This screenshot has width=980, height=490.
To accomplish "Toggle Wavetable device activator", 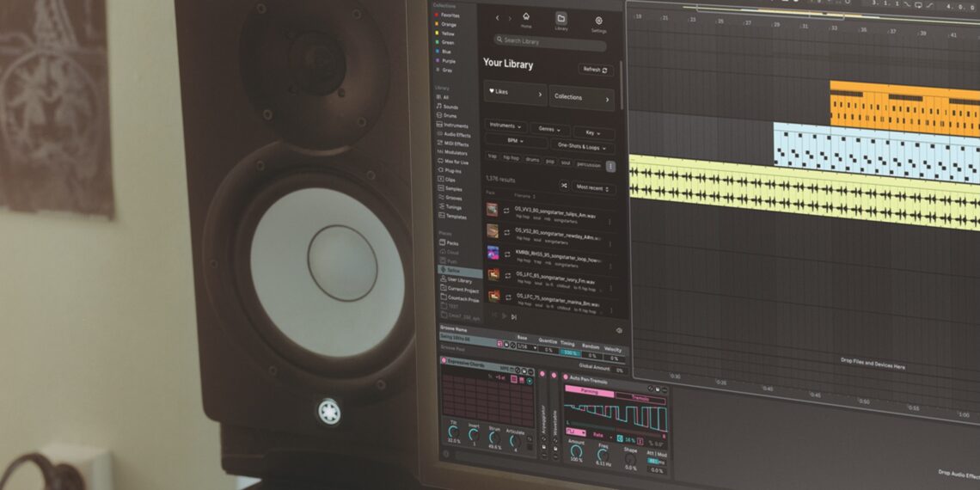I will coord(554,375).
